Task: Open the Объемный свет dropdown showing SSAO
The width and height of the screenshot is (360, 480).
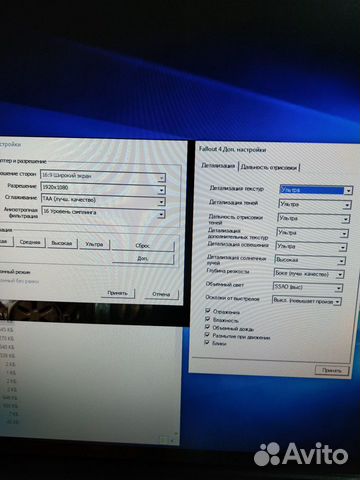Action: point(307,287)
